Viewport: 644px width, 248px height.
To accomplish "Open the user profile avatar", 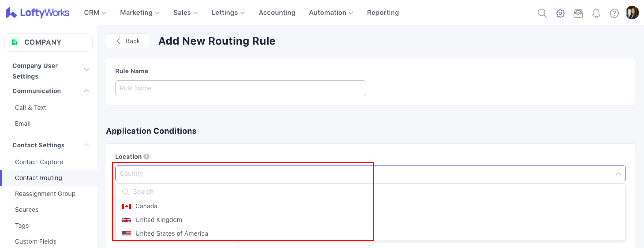I will click(x=632, y=13).
